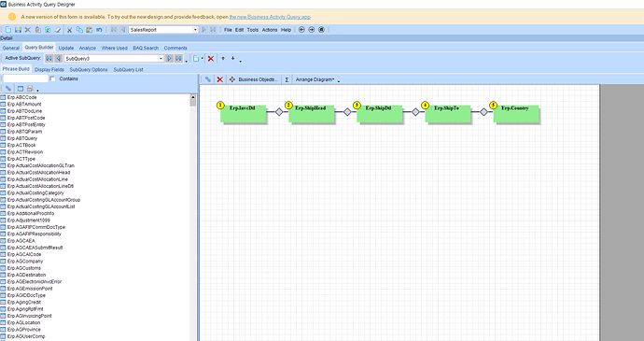This screenshot has height=341, width=644.
Task: Click the Undo arrow icon in toolbar
Action: coord(99,30)
